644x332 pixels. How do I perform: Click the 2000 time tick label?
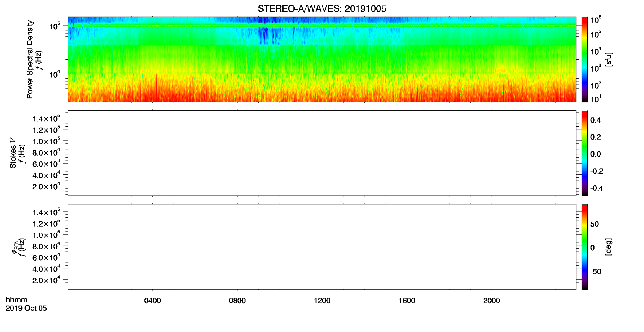coord(492,301)
